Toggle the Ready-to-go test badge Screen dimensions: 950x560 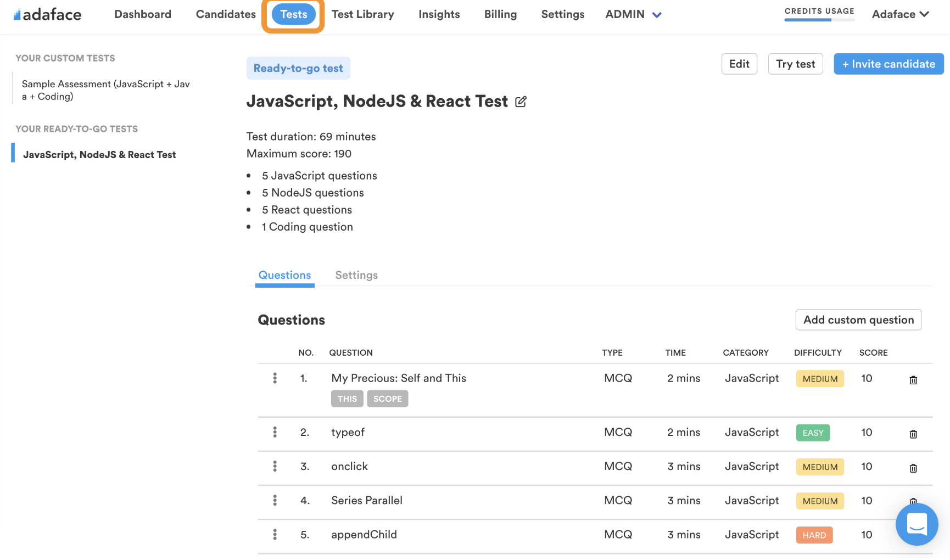pos(298,68)
